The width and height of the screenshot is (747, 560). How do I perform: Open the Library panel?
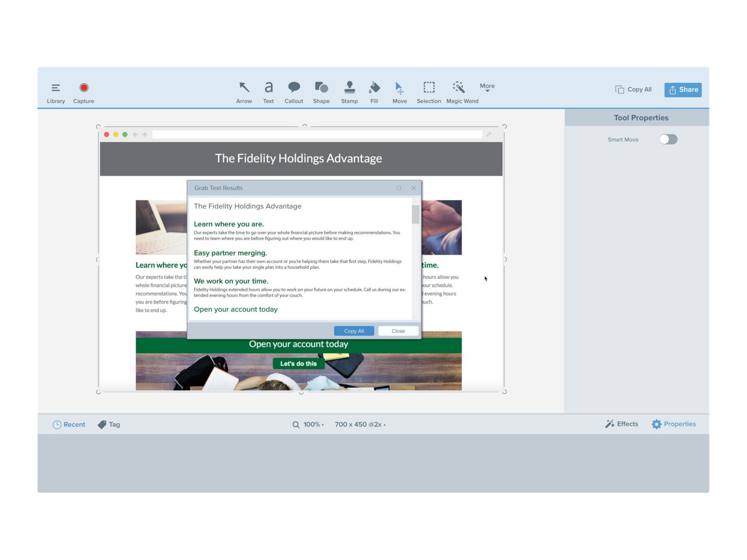(56, 92)
